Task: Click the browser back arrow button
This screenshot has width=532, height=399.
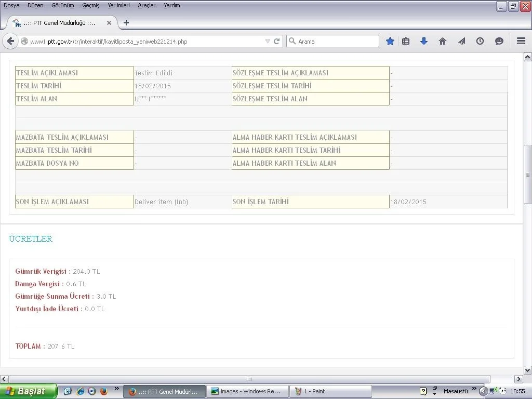Action: [x=10, y=42]
